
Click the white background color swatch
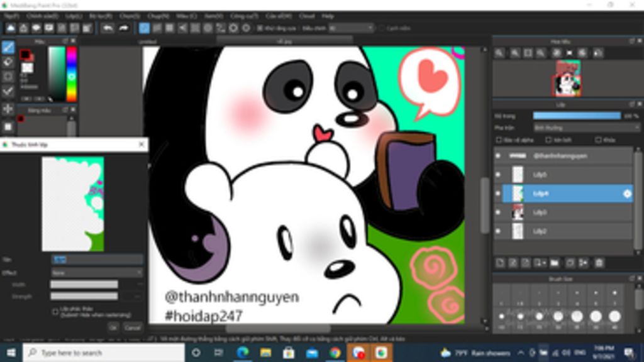(28, 67)
